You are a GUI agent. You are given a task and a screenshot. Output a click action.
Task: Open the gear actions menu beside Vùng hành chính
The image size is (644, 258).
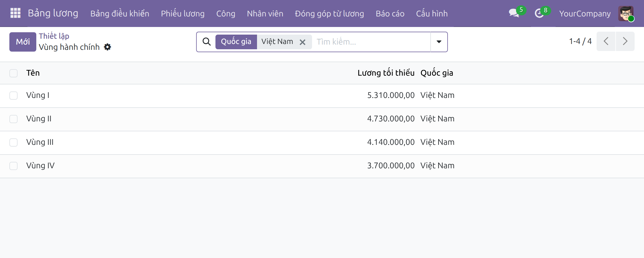[x=107, y=47]
